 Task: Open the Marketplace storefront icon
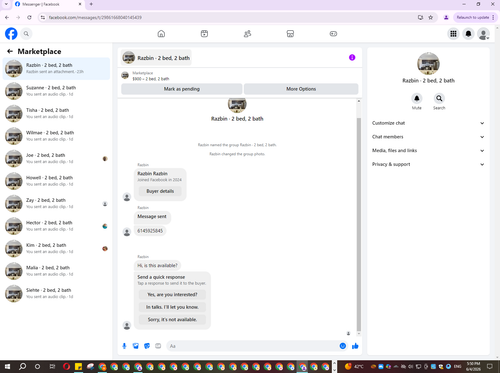tap(290, 34)
